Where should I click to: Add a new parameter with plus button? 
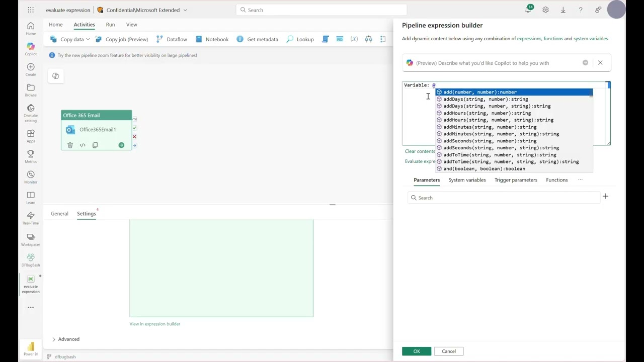605,197
